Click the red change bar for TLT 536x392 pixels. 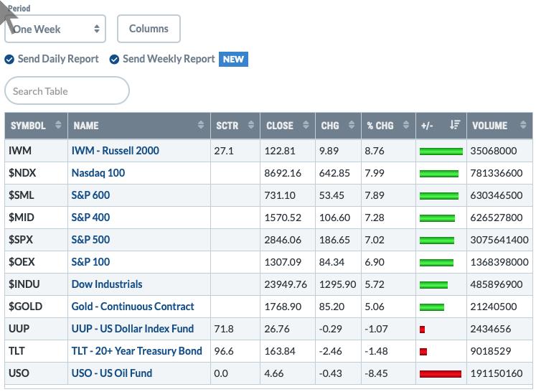point(423,352)
